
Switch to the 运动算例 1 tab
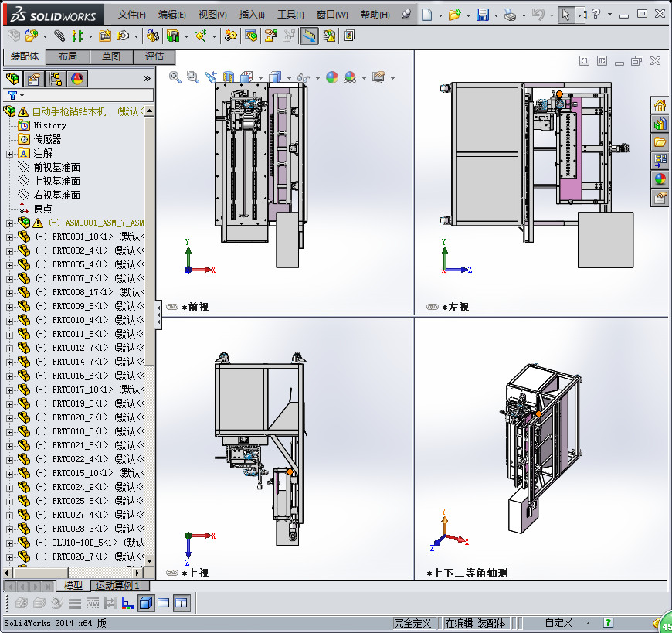tap(120, 585)
